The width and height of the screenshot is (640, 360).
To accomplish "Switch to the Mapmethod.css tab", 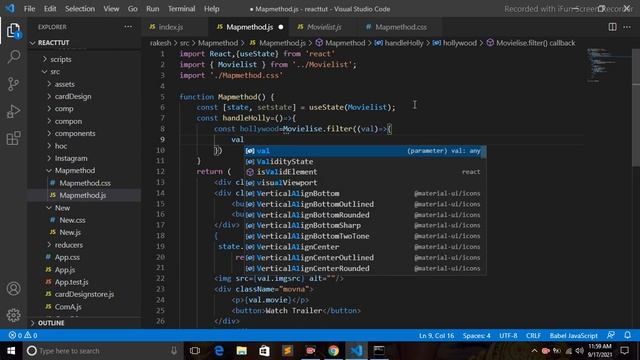I will [401, 27].
